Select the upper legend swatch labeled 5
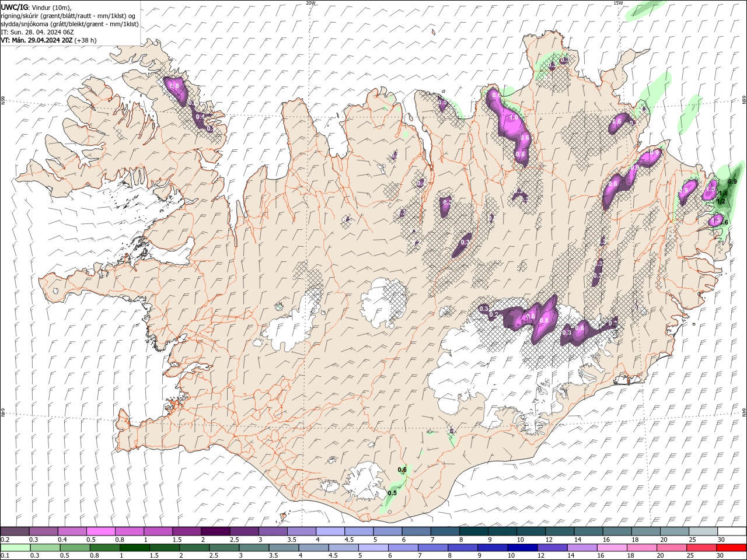747x560 pixels. (387, 531)
